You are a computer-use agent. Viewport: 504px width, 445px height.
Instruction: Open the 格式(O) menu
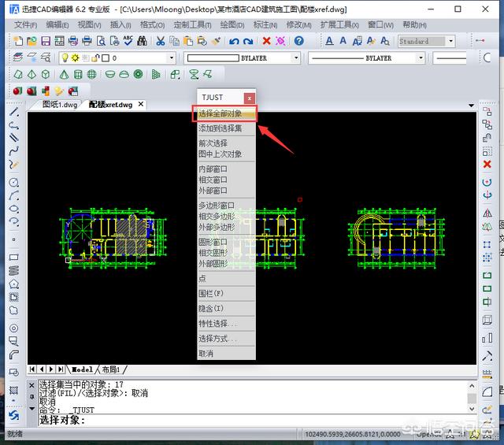(x=152, y=24)
